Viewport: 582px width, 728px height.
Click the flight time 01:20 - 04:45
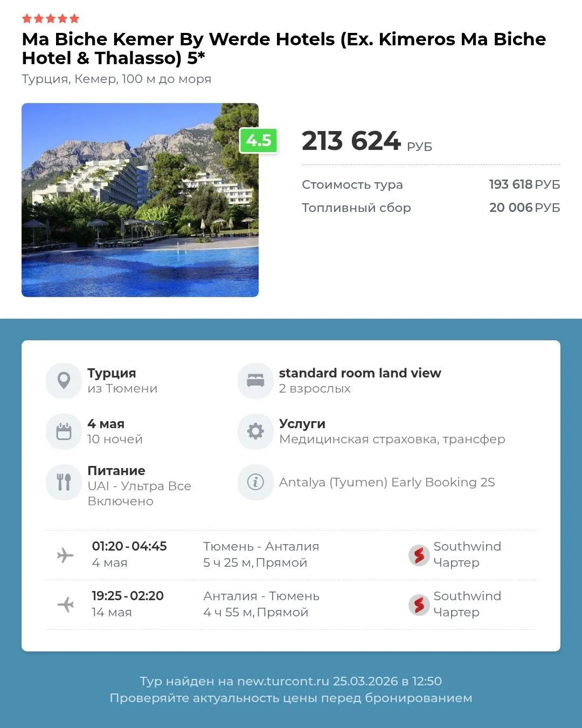[129, 546]
